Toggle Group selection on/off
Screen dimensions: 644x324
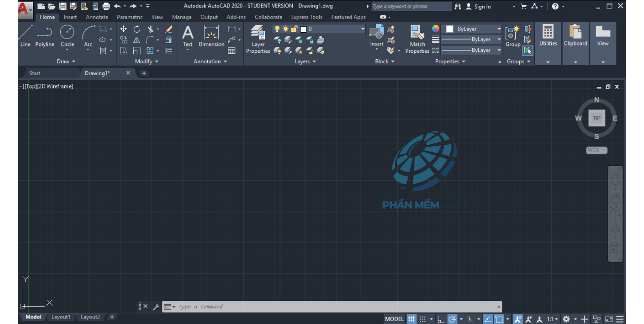pyautogui.click(x=528, y=50)
